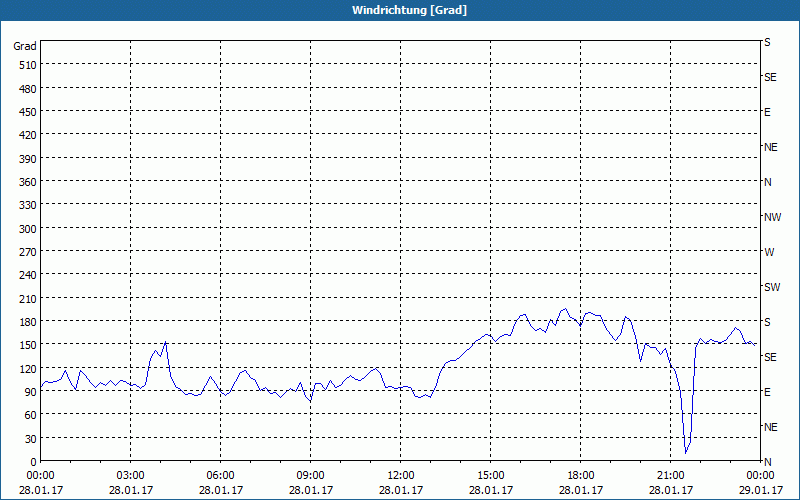Screen dimensions: 800x500
Task: Click the W compass label
Action: coord(769,252)
